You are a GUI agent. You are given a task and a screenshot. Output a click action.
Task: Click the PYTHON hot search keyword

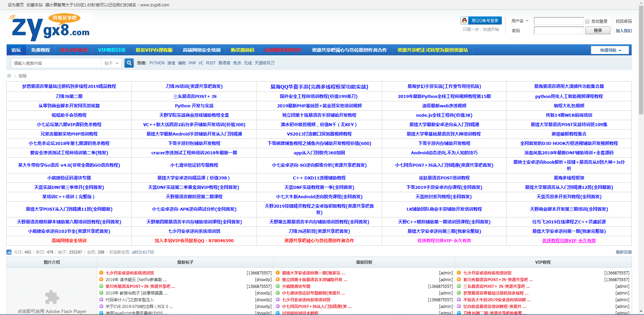[x=157, y=63]
